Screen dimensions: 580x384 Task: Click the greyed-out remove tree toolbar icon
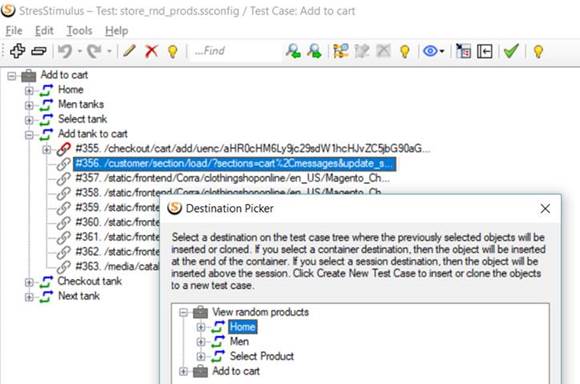point(384,51)
